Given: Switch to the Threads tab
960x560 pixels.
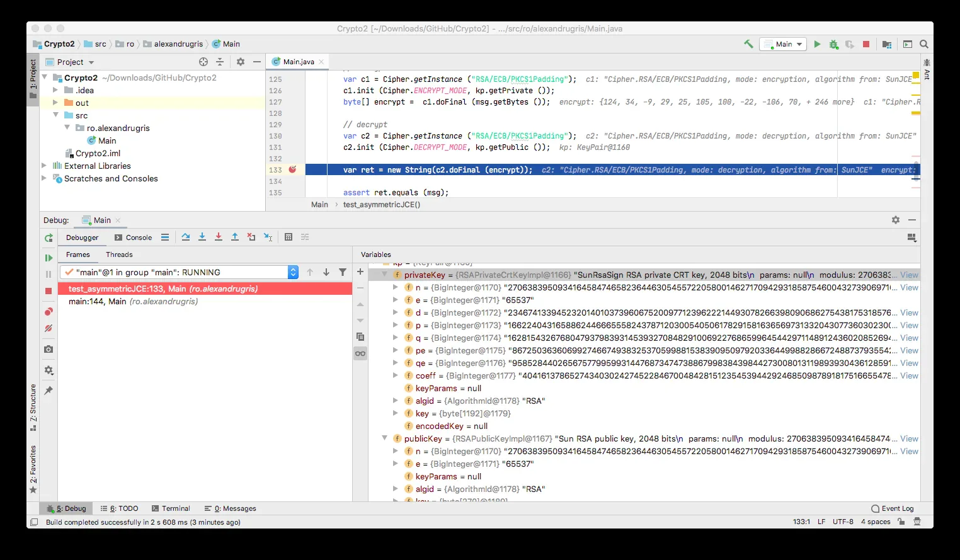Looking at the screenshot, I should point(119,254).
